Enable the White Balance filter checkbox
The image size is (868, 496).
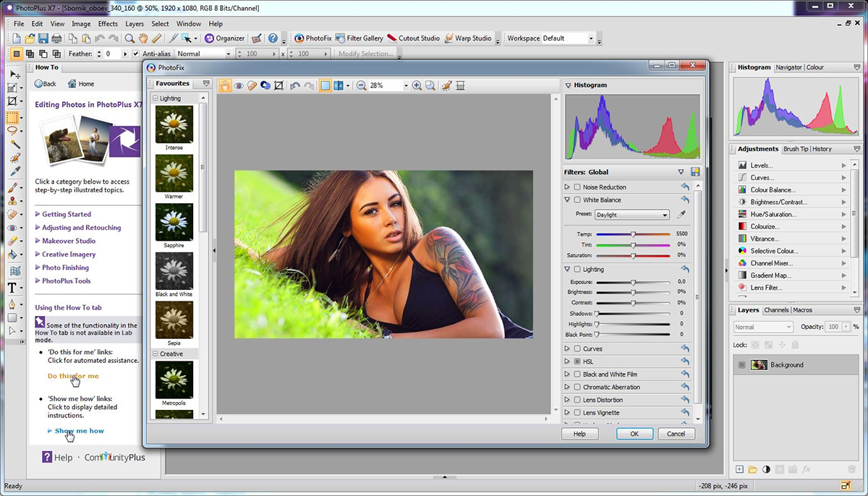click(x=577, y=200)
